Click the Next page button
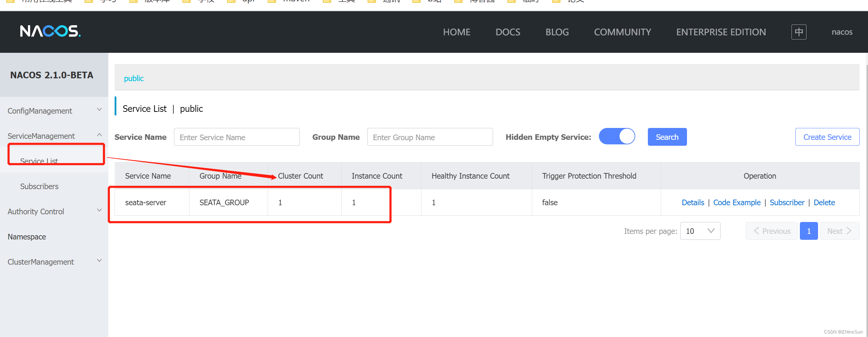868x337 pixels. coord(840,231)
